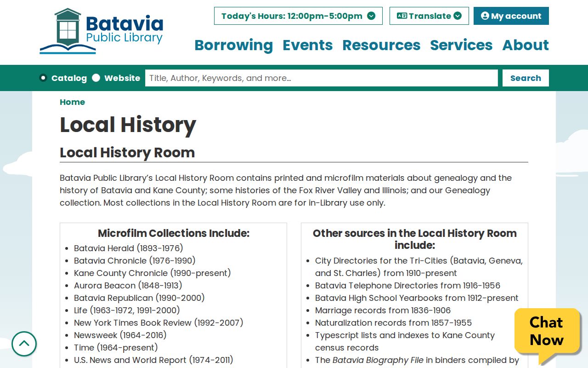Image resolution: width=588 pixels, height=368 pixels.
Task: Open the Resources menu
Action: click(381, 45)
